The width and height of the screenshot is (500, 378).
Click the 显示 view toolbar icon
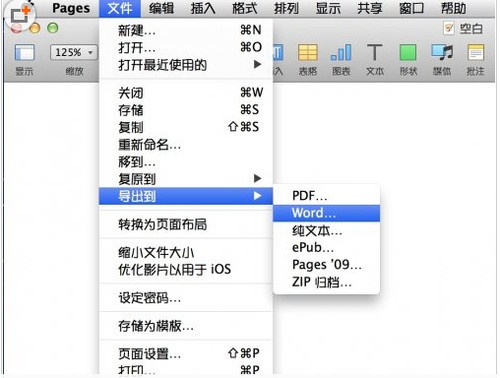pyautogui.click(x=24, y=53)
